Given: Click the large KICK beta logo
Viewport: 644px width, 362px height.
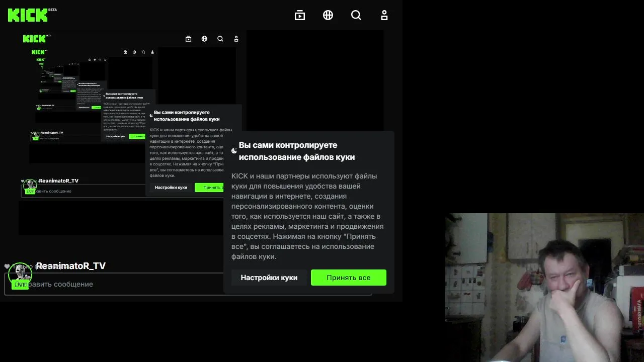Looking at the screenshot, I should pyautogui.click(x=32, y=15).
